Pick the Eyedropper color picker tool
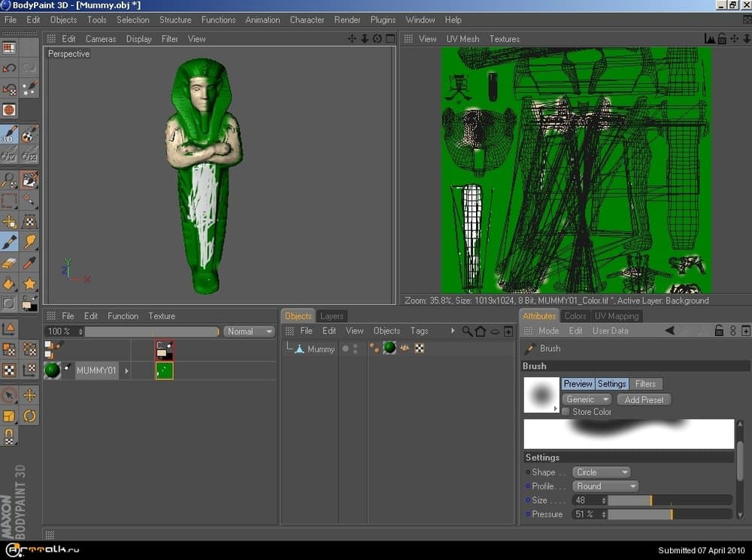752x560 pixels. (30, 263)
